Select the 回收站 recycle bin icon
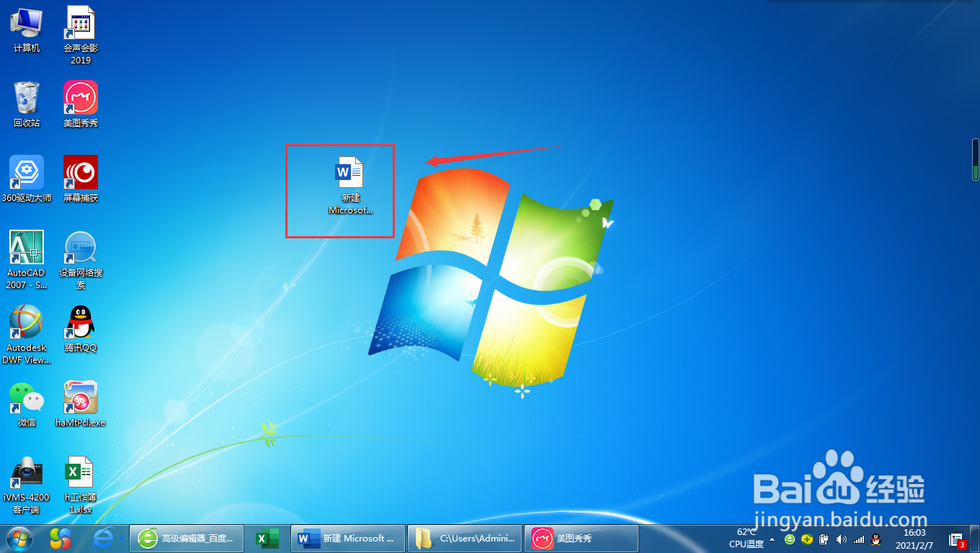 pyautogui.click(x=27, y=104)
